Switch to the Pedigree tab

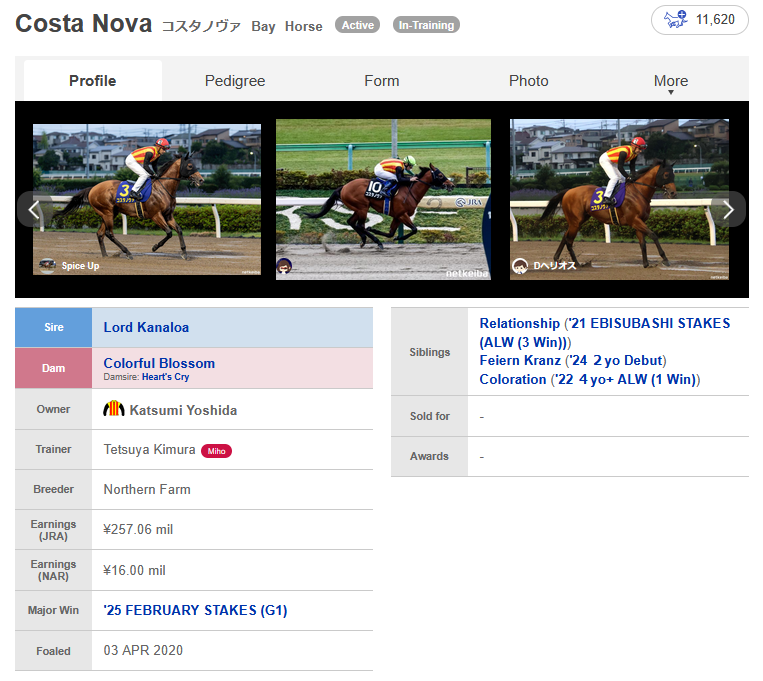(x=235, y=81)
